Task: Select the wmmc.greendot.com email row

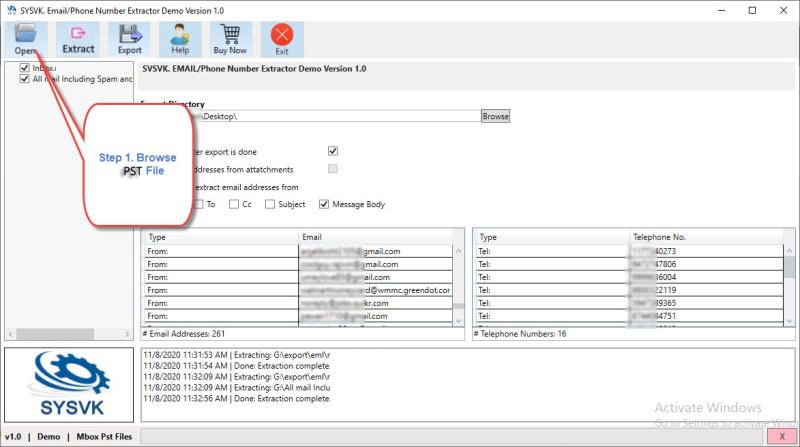Action: (x=298, y=290)
